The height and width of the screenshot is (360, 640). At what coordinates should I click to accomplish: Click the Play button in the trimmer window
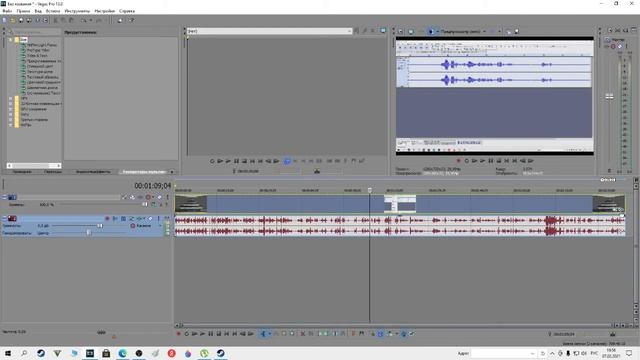point(228,161)
